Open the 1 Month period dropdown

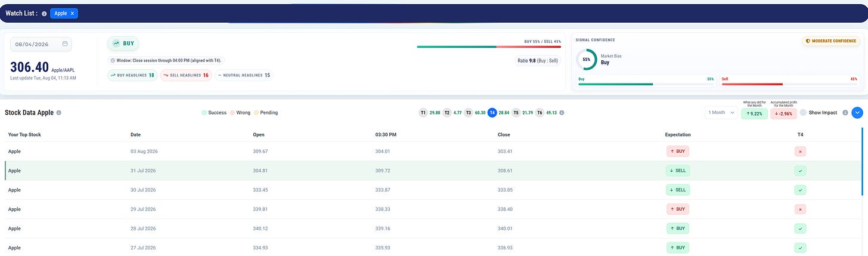pyautogui.click(x=721, y=112)
